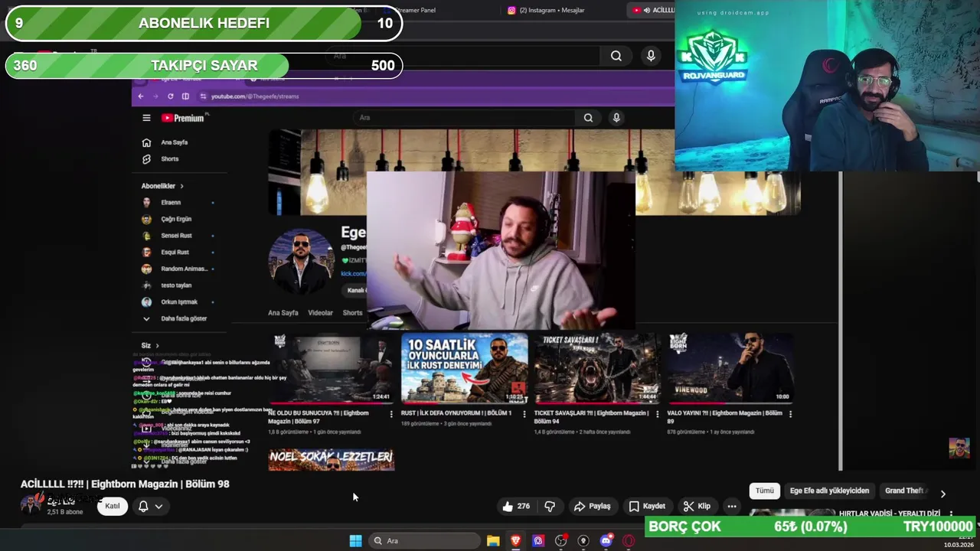Viewport: 980px width, 551px height.
Task: Open Ana Sayfa in YouTube sidebar
Action: pos(175,142)
